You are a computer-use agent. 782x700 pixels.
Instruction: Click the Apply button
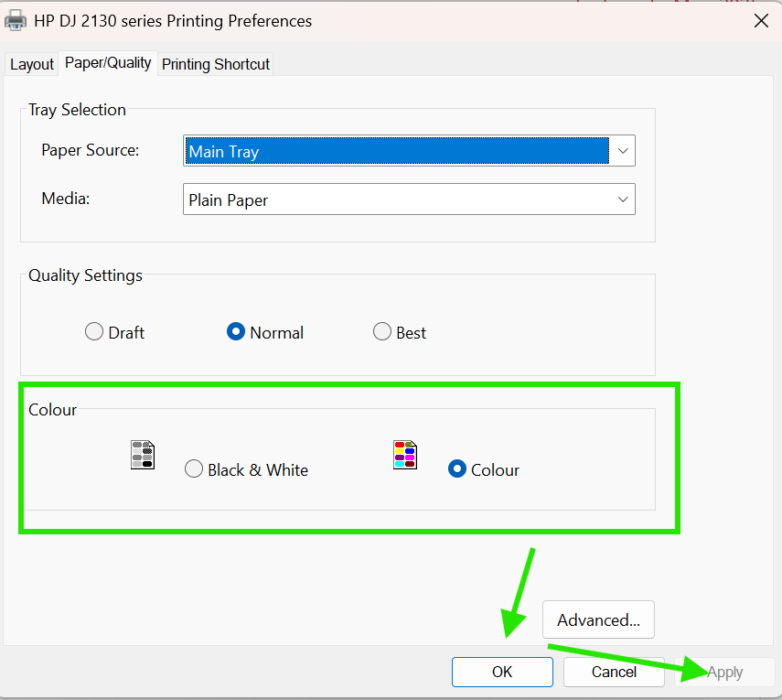click(724, 672)
